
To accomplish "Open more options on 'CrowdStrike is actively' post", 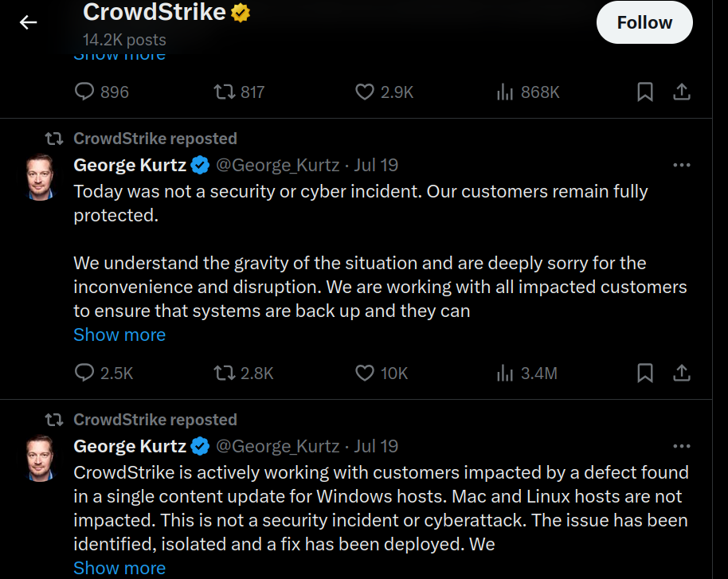I will tap(682, 446).
